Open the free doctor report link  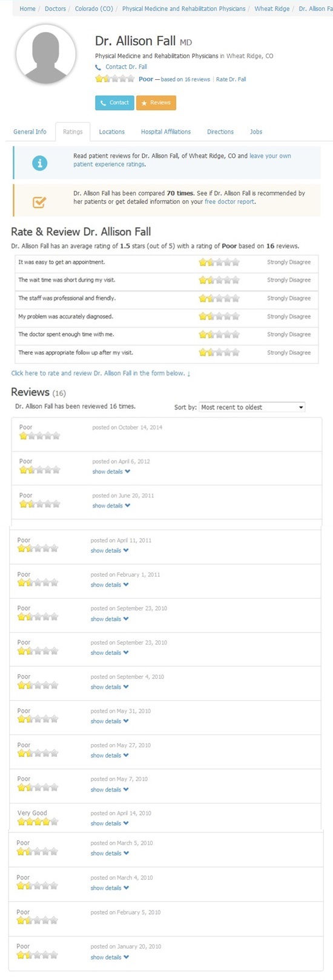pos(229,202)
